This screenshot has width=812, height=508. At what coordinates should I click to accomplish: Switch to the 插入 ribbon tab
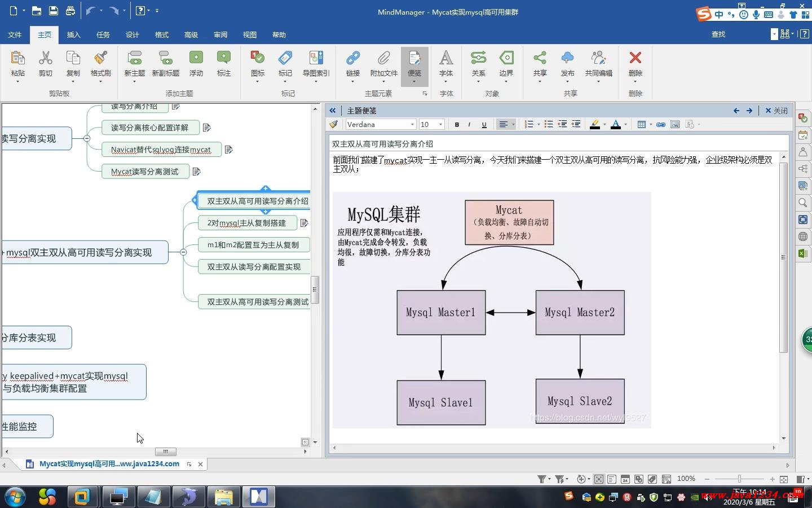pos(74,34)
